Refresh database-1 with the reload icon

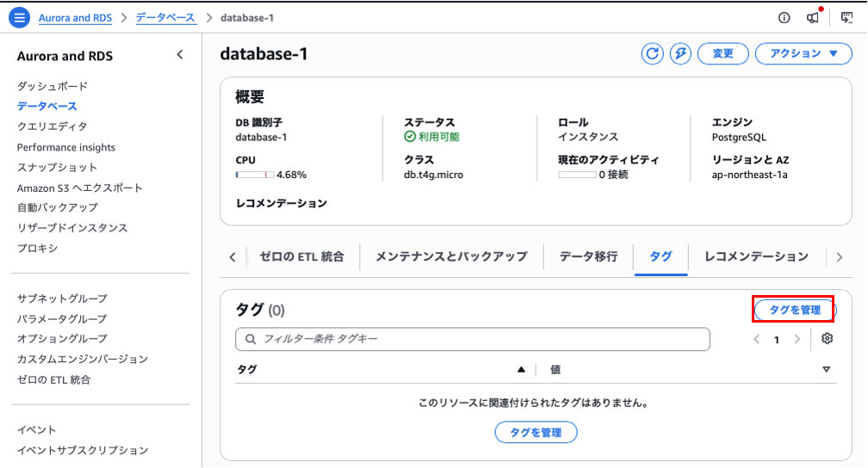tap(652, 53)
